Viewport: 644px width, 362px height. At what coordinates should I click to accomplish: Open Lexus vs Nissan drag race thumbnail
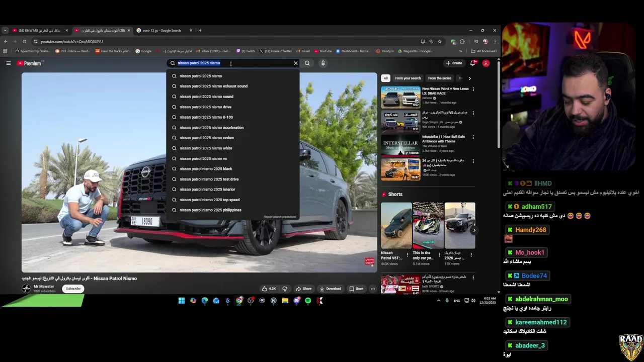coord(400,98)
